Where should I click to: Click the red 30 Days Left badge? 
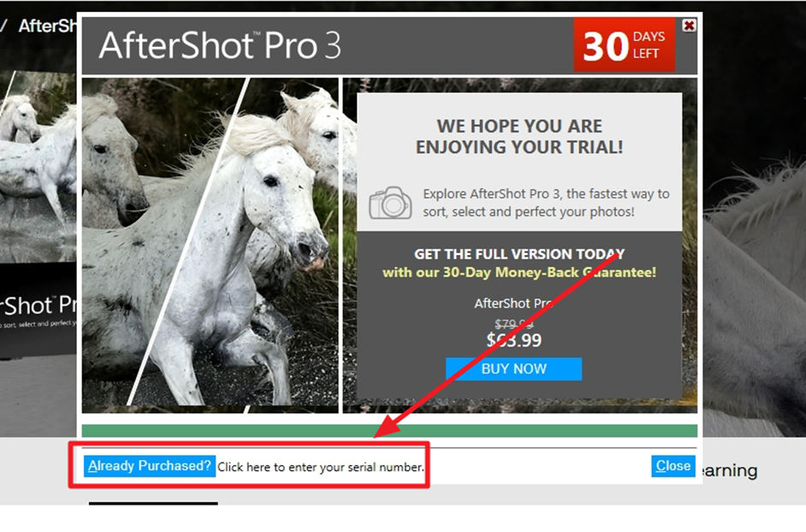(624, 44)
